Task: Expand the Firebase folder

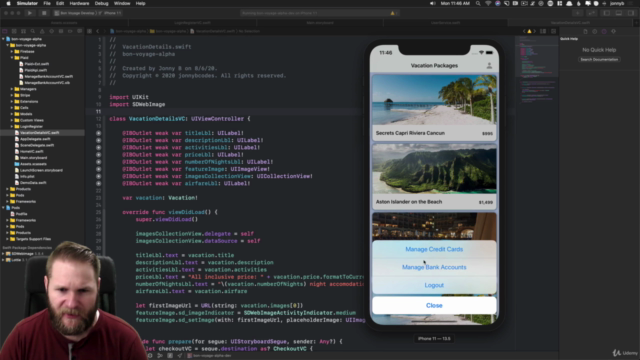Action: click(12, 51)
